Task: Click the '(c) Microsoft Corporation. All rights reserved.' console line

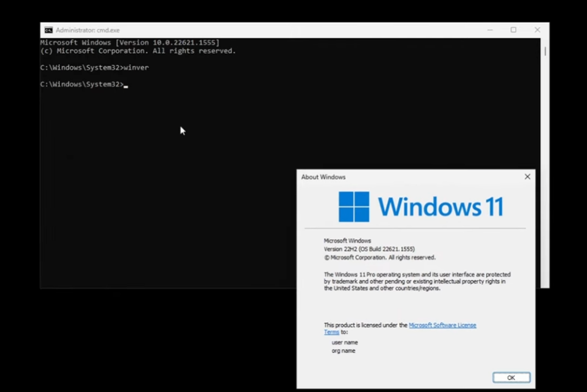Action: coord(138,51)
